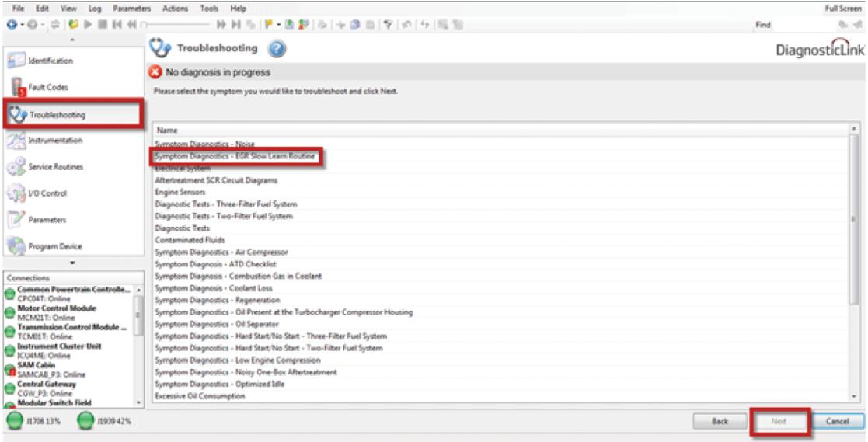The height and width of the screenshot is (442, 868).
Task: Select Troubleshooting in the sidebar
Action: (x=73, y=114)
